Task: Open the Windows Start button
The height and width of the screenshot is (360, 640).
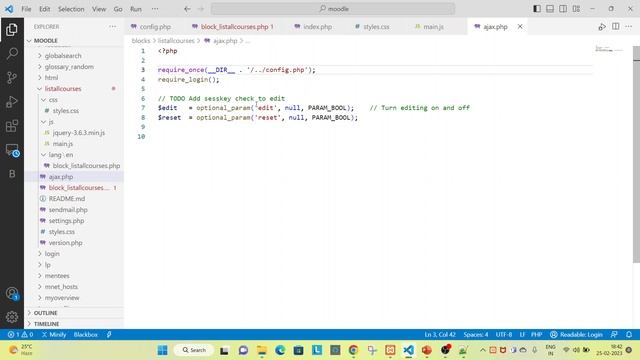Action: point(162,350)
